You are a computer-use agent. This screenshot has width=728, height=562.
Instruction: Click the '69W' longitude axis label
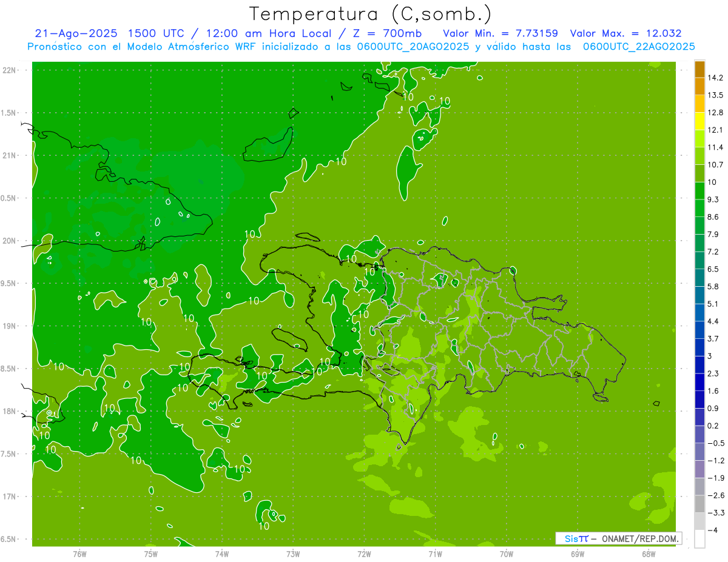(578, 554)
